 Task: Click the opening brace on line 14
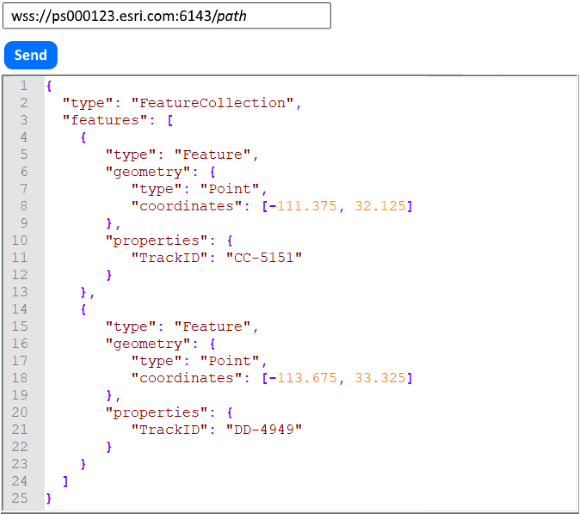(x=83, y=309)
